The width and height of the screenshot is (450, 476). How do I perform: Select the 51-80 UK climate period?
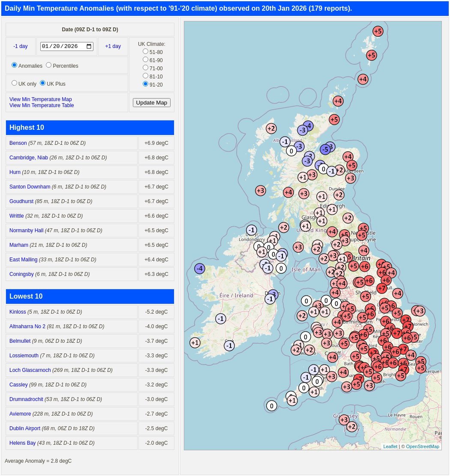(145, 51)
